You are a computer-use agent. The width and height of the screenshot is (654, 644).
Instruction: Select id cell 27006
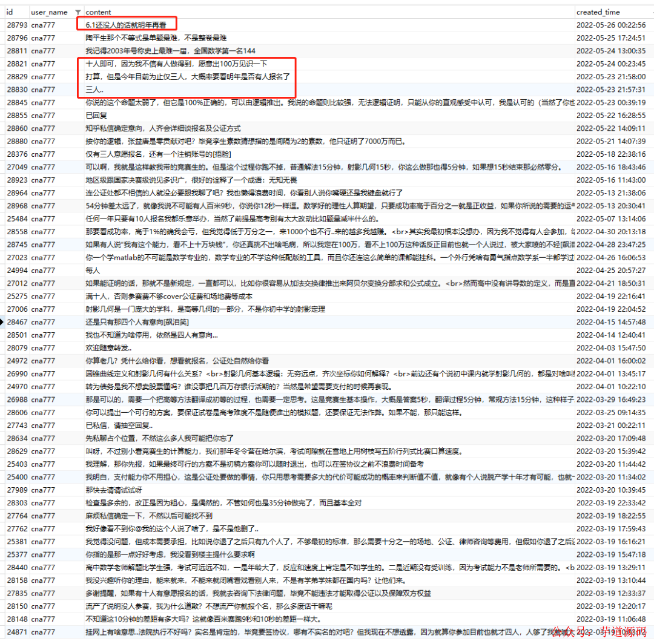coord(17,309)
